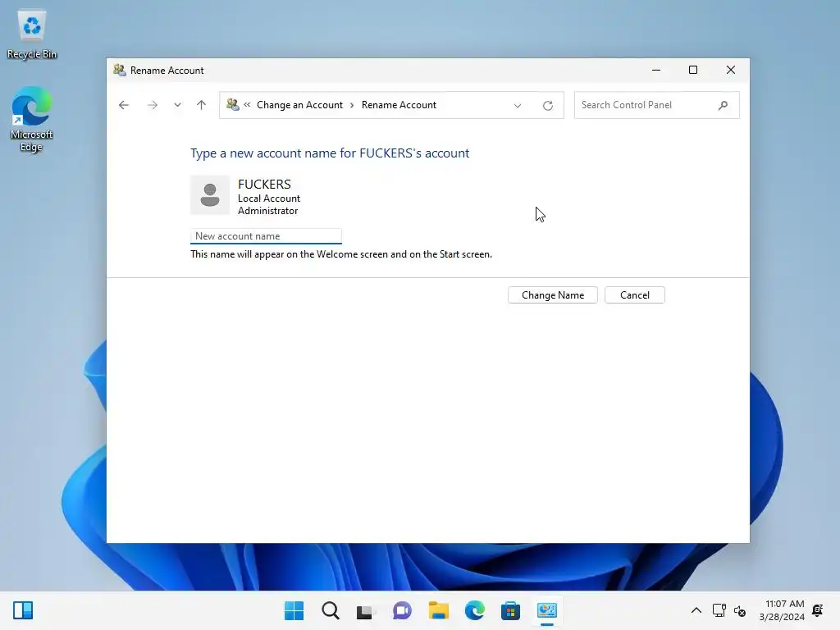Image resolution: width=840 pixels, height=630 pixels.
Task: Show hidden system tray icons
Action: [x=696, y=610]
